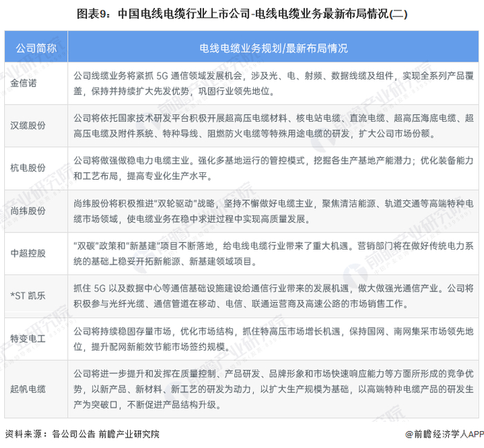Select the 尚纬股份 description mentioning '双轮驱动'战略
This screenshot has width=484, height=448.
tap(274, 211)
